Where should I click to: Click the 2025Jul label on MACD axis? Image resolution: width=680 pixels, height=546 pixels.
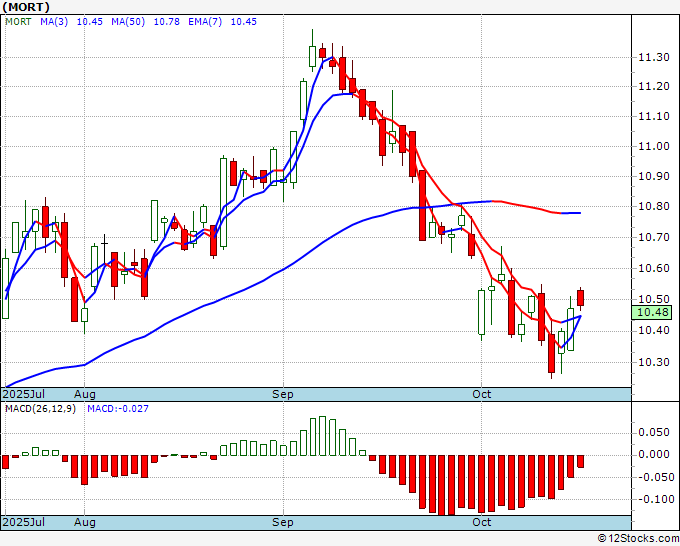tap(23, 522)
